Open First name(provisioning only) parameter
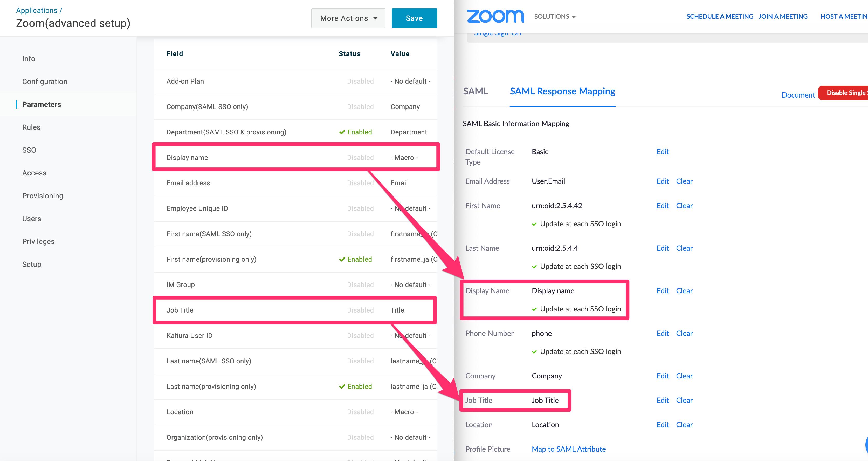868x461 pixels. tap(295, 259)
